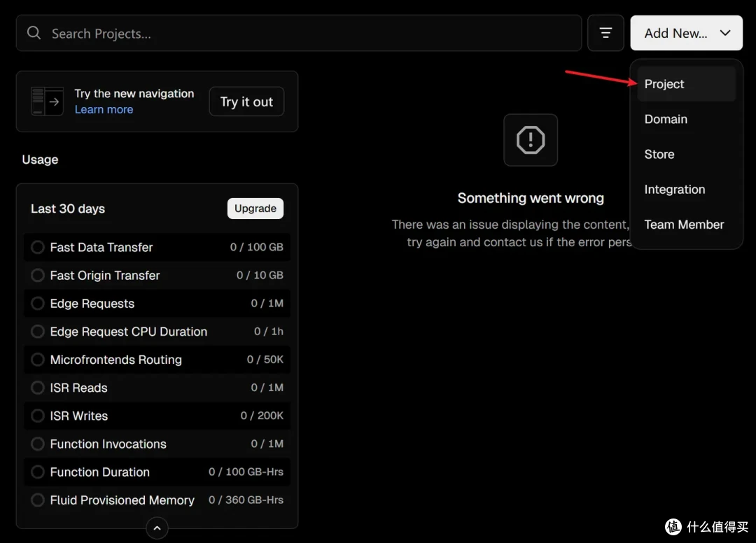Click the Edge Request CPU Duration label

point(128,332)
